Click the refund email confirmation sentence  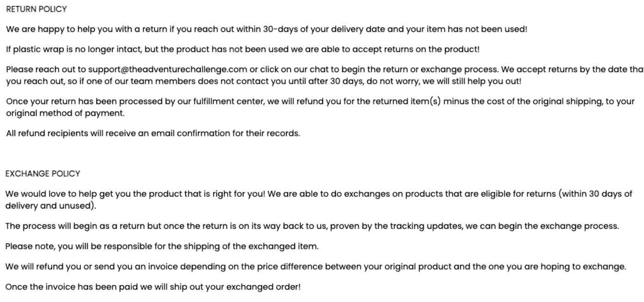[x=152, y=134]
